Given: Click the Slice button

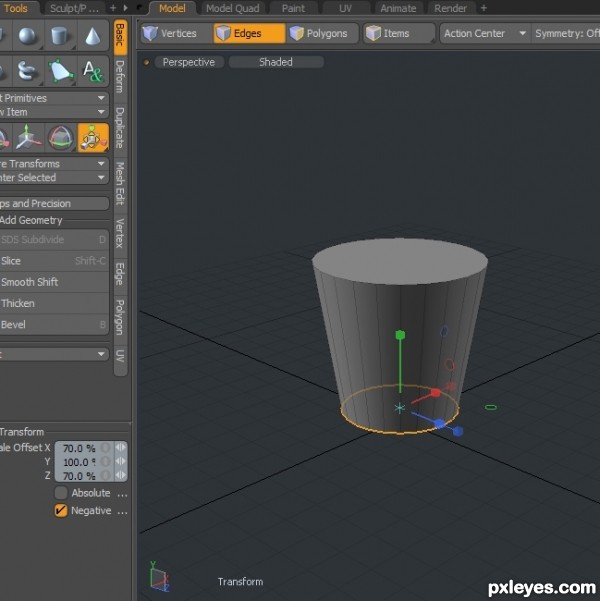Looking at the screenshot, I should (x=54, y=261).
